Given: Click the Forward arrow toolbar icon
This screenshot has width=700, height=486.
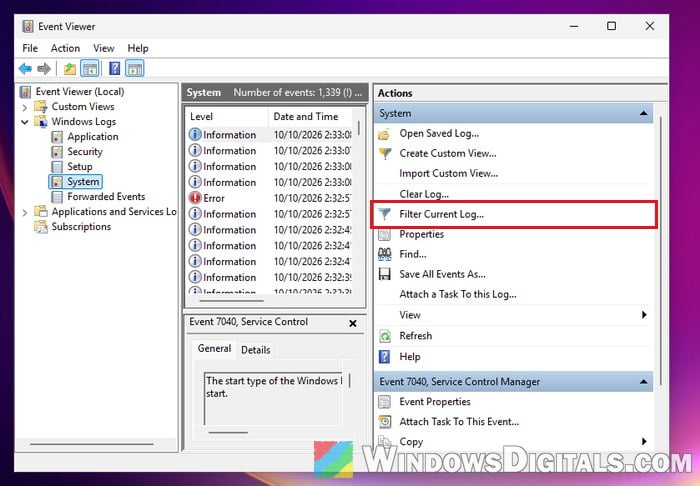Looking at the screenshot, I should tap(44, 69).
